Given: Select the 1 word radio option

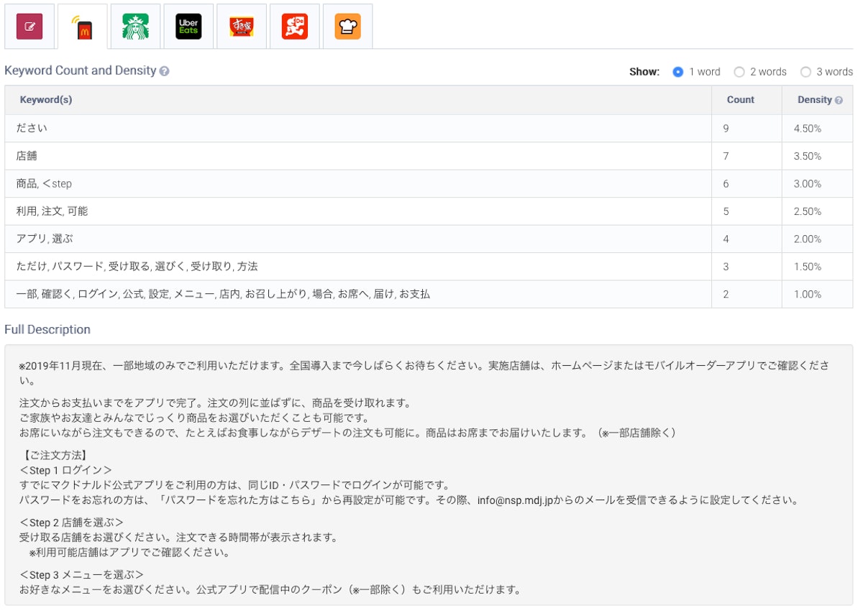Looking at the screenshot, I should pos(677,72).
